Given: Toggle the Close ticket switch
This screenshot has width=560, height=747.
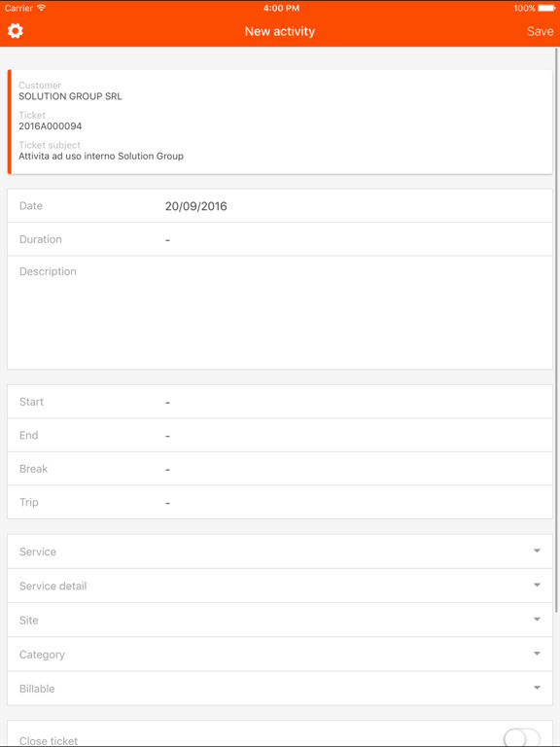Looking at the screenshot, I should [x=522, y=738].
